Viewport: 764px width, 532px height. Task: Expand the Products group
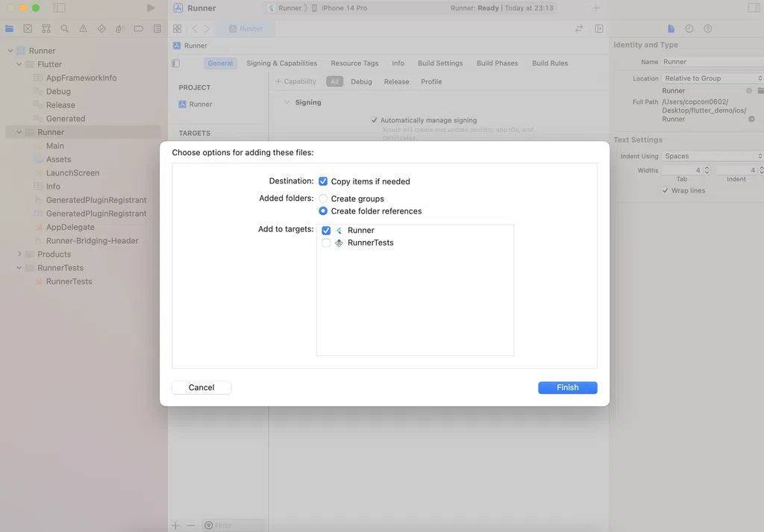tap(19, 254)
